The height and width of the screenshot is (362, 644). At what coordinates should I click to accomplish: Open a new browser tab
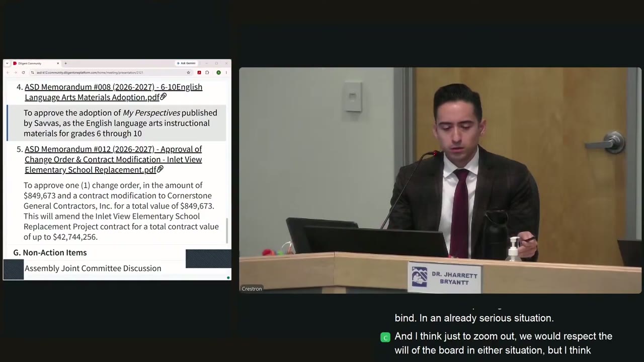65,63
